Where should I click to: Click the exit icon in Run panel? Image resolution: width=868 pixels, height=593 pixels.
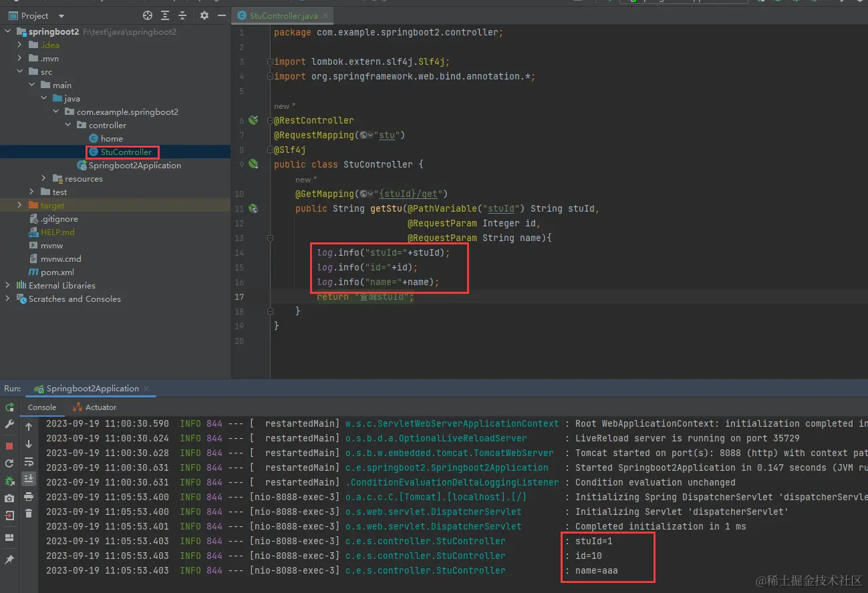tap(9, 516)
